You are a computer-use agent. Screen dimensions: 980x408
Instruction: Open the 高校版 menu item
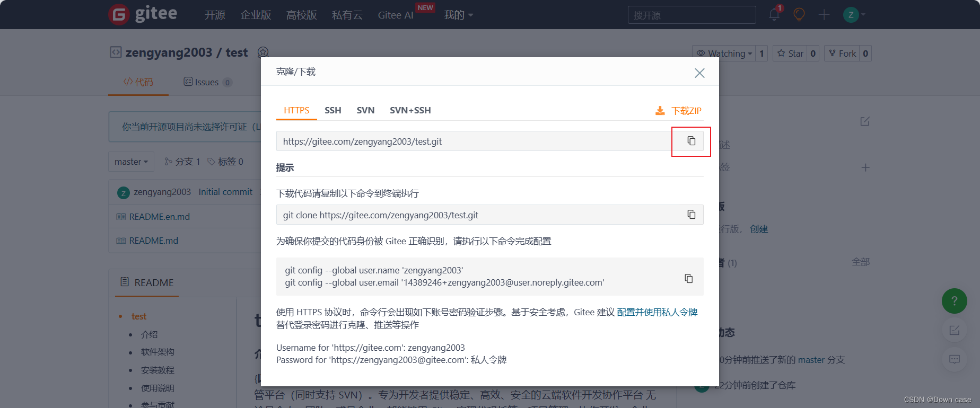301,15
